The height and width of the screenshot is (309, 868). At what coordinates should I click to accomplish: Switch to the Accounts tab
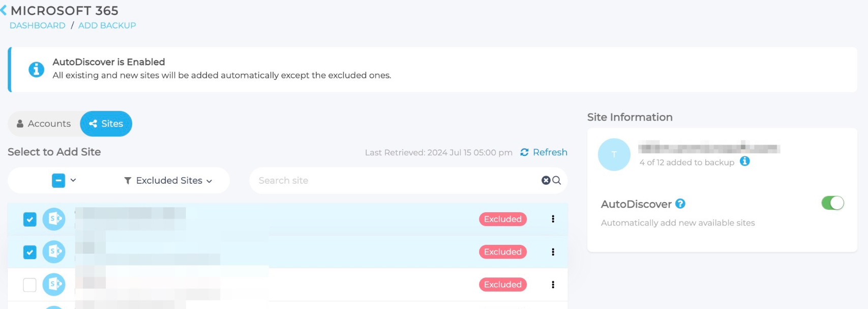click(x=44, y=124)
